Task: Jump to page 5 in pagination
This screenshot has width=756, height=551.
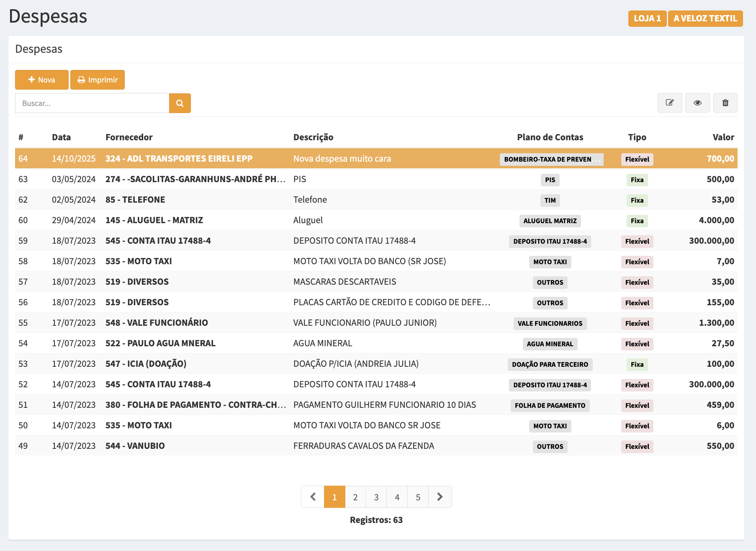Action: tap(418, 497)
